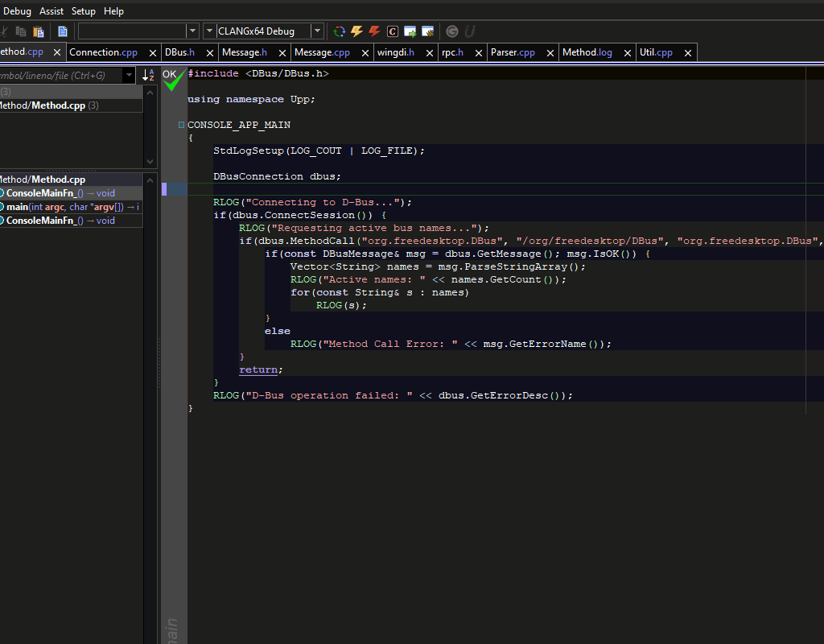Click the Copy icon in the toolbar
Image resolution: width=824 pixels, height=644 pixels.
(x=20, y=31)
